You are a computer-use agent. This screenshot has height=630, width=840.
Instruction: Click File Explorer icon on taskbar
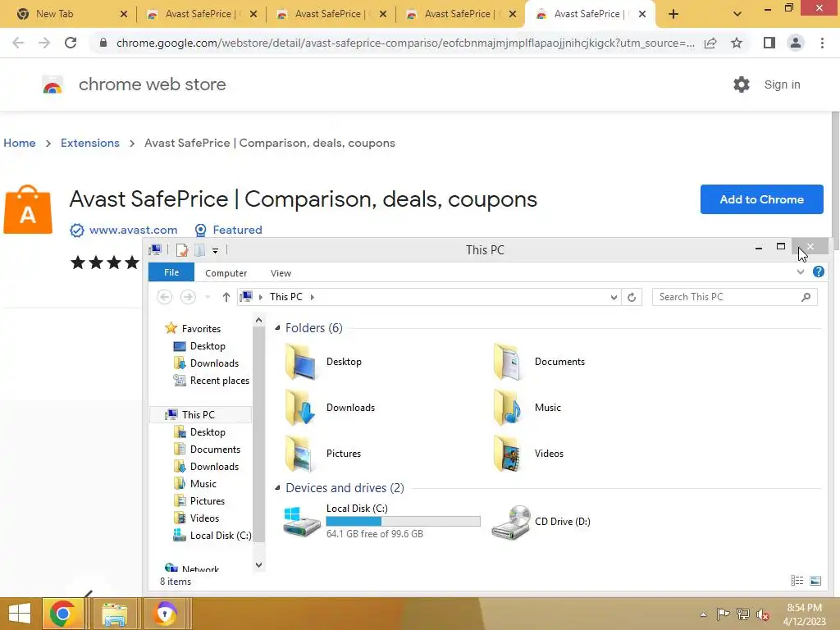(x=114, y=614)
